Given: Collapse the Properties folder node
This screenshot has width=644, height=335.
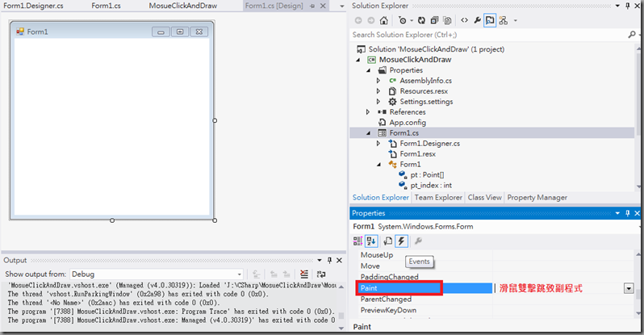Looking at the screenshot, I should [x=369, y=71].
